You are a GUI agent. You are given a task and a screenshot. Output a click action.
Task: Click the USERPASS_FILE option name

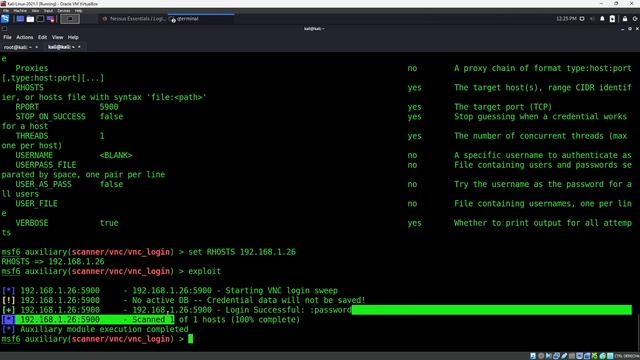pyautogui.click(x=46, y=165)
